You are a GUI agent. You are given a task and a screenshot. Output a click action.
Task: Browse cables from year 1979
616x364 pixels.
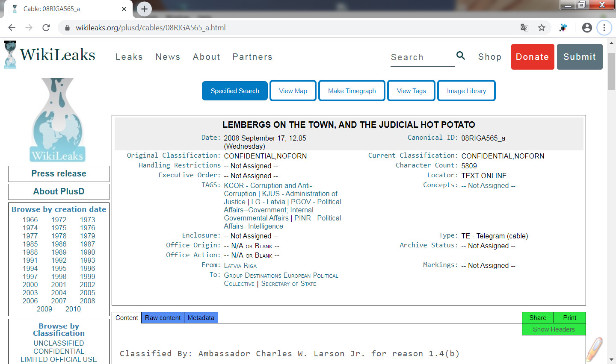(x=87, y=236)
